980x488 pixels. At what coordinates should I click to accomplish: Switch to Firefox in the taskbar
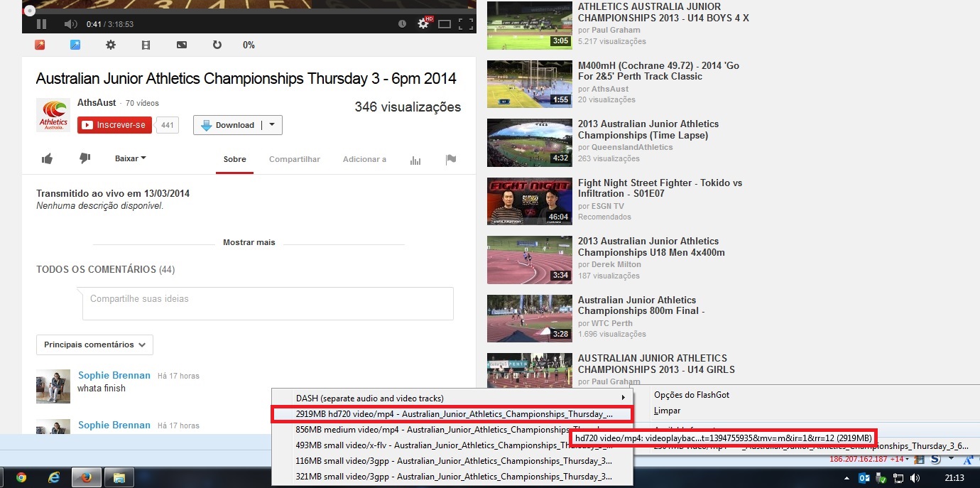[85, 477]
